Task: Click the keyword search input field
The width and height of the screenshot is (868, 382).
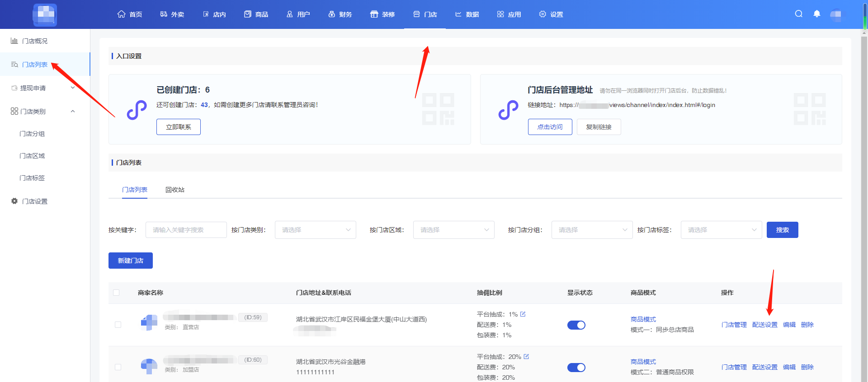Action: point(186,230)
